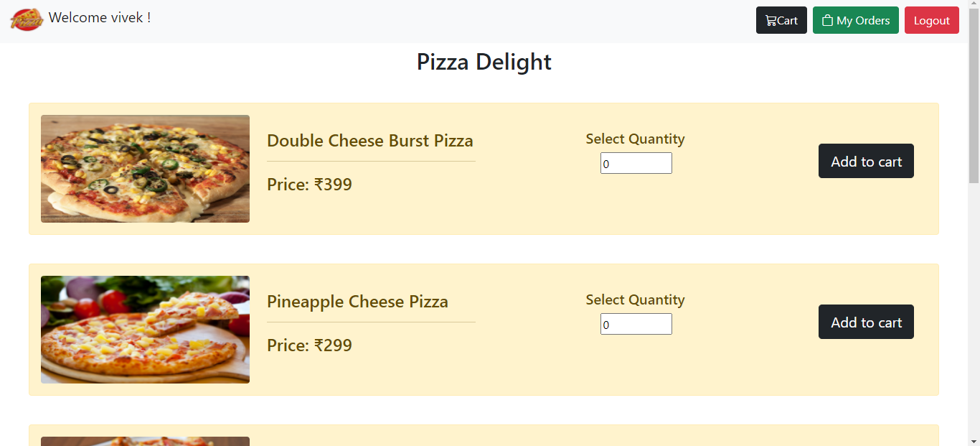Screen dimensions: 980x446
Task: Select quantity field for Double Cheese Burst Pizza
Action: coord(636,163)
